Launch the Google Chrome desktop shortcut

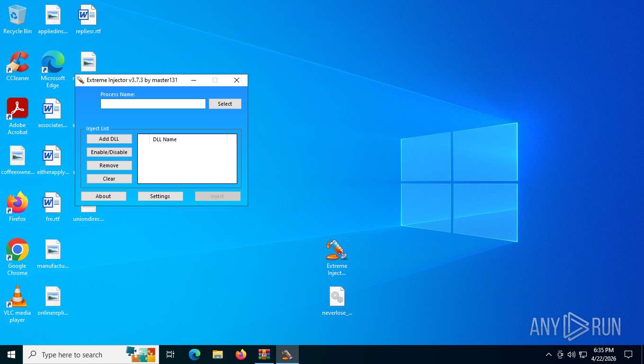pos(18,257)
